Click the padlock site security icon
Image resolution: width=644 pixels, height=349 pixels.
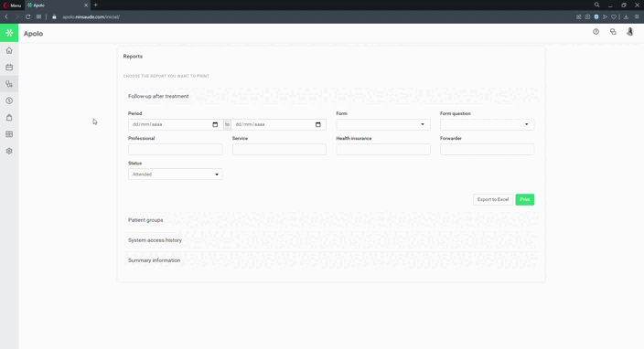tap(54, 16)
